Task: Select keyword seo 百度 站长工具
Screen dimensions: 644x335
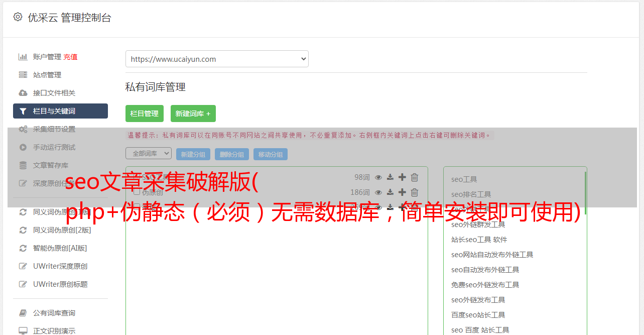Action: click(480, 330)
